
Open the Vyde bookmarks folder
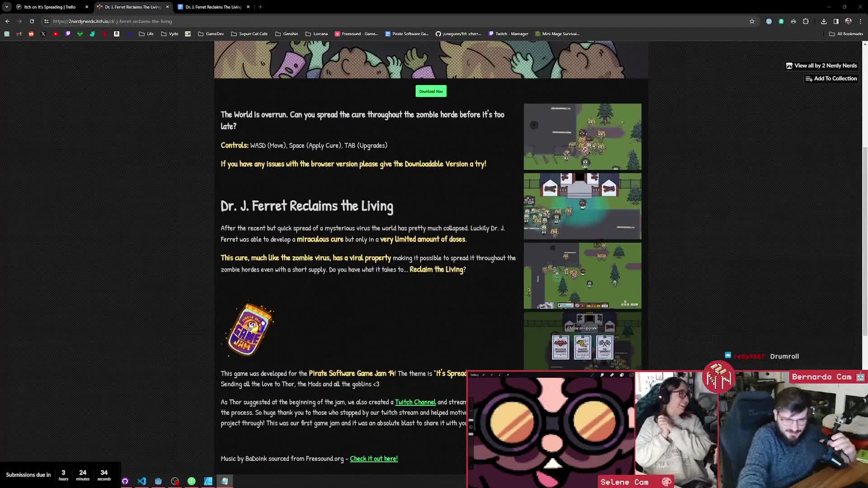click(x=170, y=34)
